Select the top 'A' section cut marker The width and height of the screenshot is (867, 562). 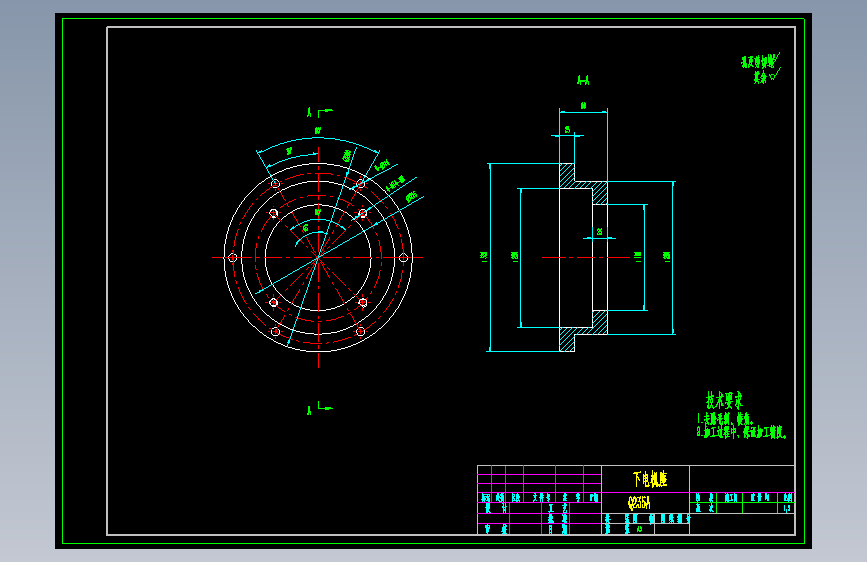pos(310,112)
